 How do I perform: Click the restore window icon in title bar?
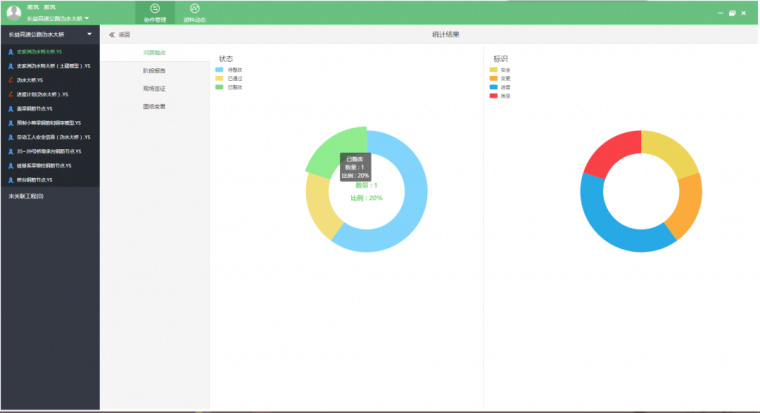pos(732,13)
